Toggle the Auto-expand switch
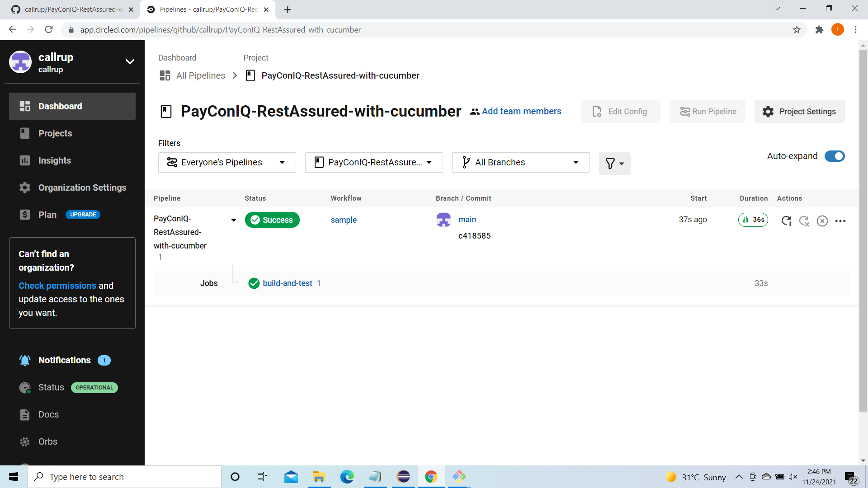868x488 pixels. coord(834,156)
